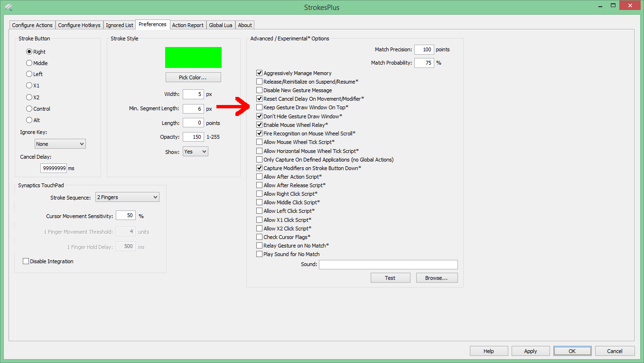Check Allow Right Click Script
The width and height of the screenshot is (644, 363).
click(260, 194)
